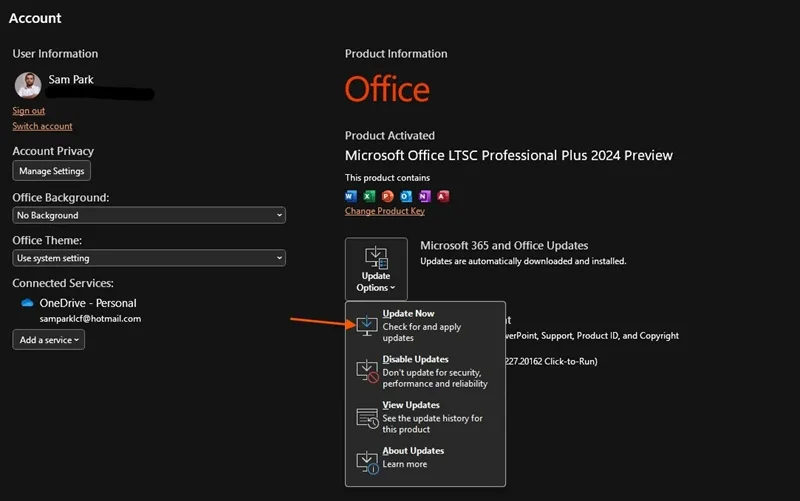
Task: Click the Word app icon
Action: coord(351,196)
